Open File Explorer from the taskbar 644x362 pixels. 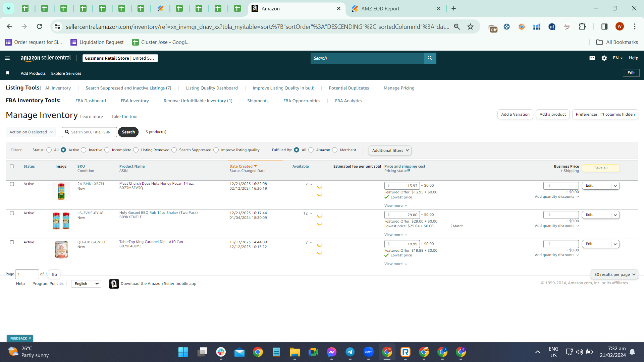click(x=295, y=352)
